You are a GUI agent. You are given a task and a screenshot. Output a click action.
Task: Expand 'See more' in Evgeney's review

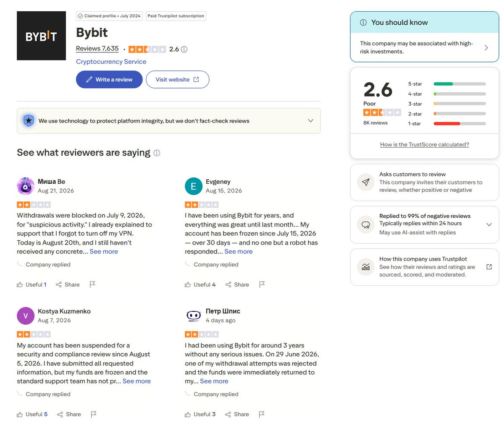pos(239,252)
